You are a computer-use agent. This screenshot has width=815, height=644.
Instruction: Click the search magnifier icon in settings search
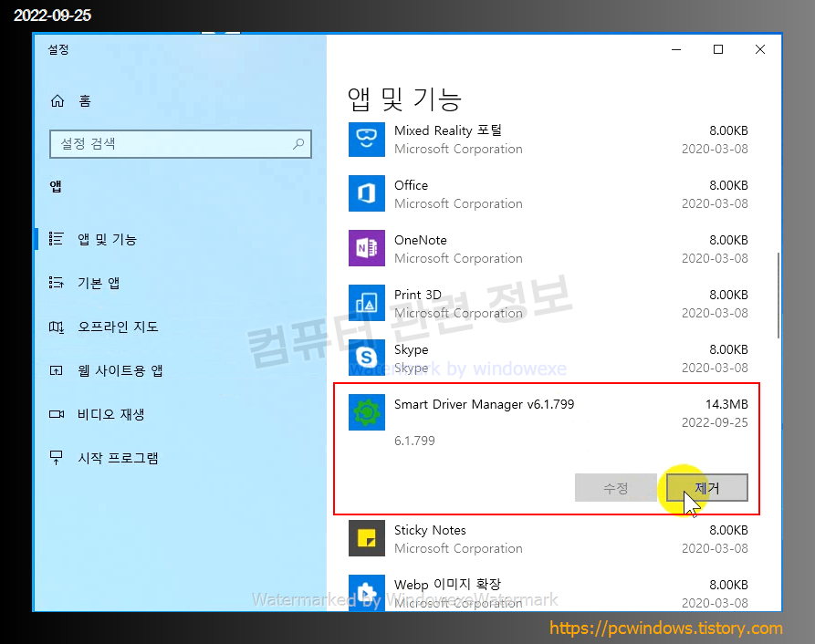[298, 144]
